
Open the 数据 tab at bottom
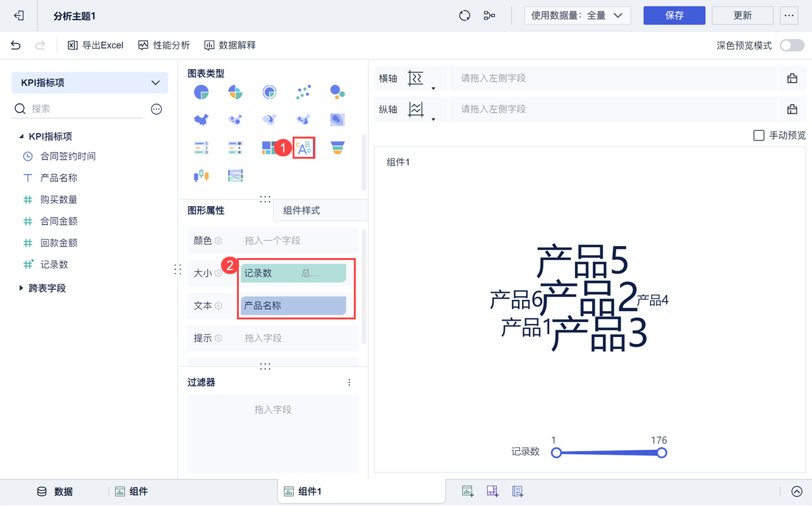[54, 491]
